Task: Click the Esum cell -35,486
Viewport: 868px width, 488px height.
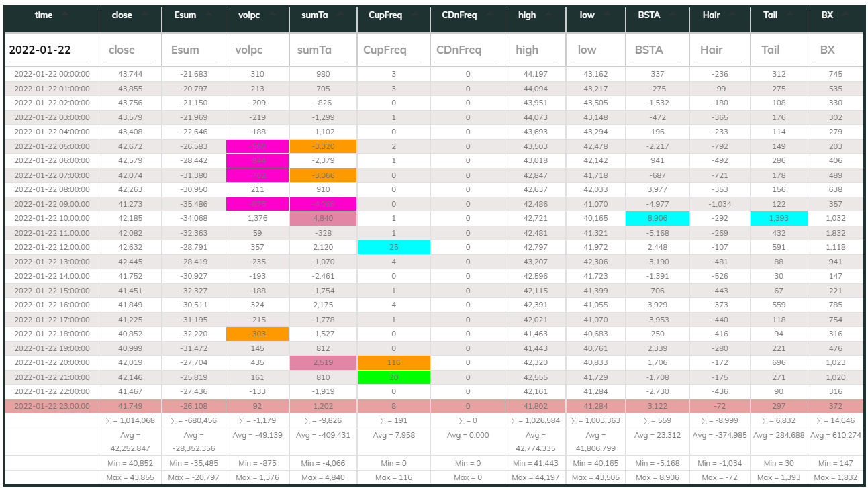Action: 193,204
